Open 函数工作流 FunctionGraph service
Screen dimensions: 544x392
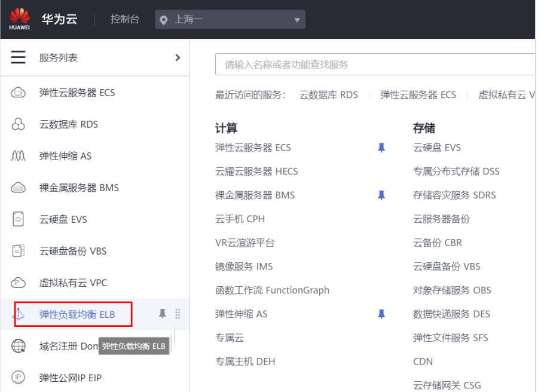click(272, 290)
